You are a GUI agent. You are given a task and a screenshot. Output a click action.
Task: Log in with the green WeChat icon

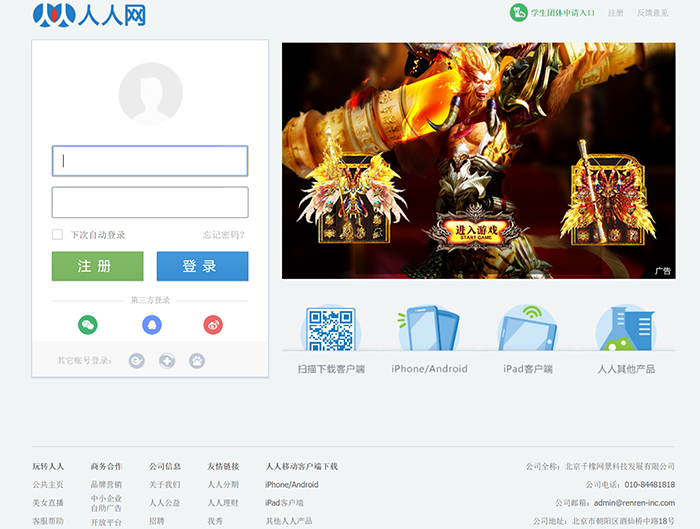coord(88,325)
